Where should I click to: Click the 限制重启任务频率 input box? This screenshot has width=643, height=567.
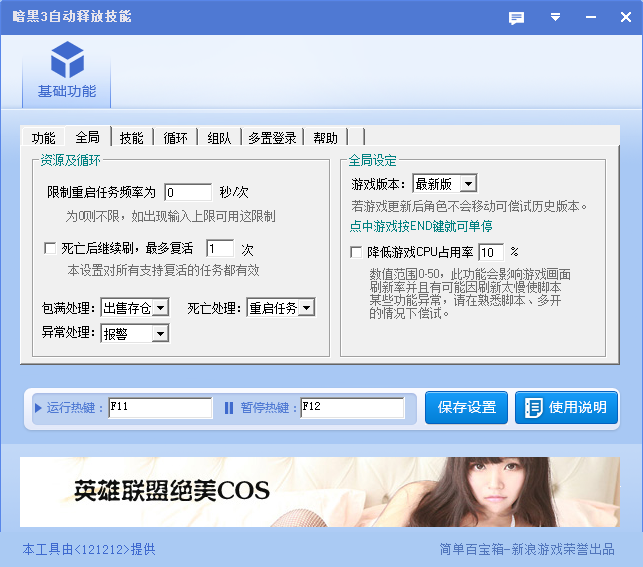click(188, 192)
